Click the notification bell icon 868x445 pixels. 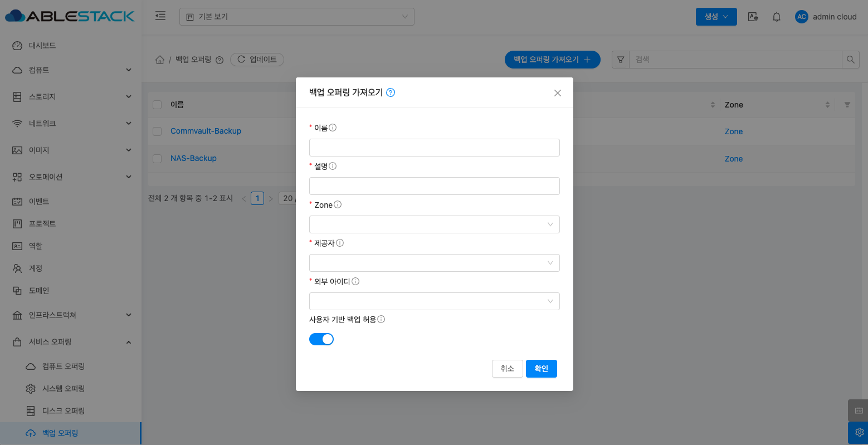[776, 17]
